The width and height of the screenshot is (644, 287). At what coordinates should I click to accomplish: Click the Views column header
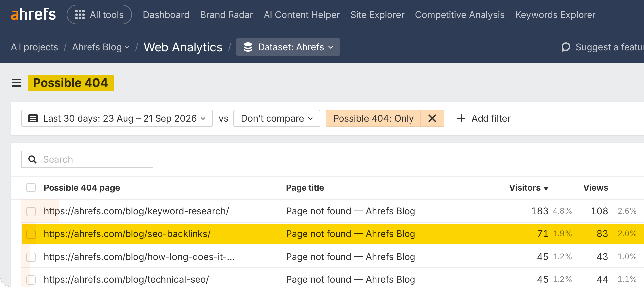click(595, 188)
